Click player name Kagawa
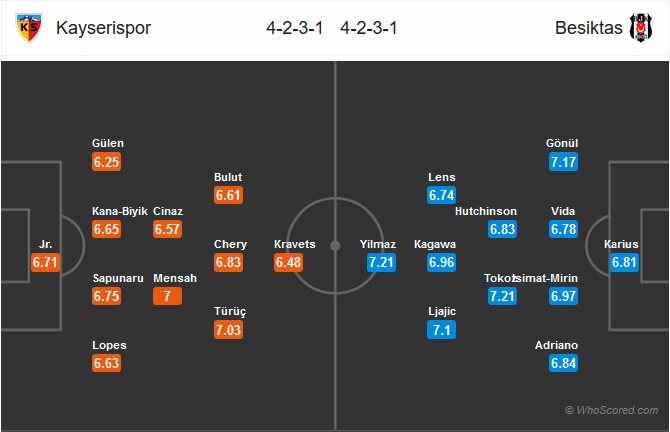The height and width of the screenshot is (432, 670). pyautogui.click(x=435, y=244)
